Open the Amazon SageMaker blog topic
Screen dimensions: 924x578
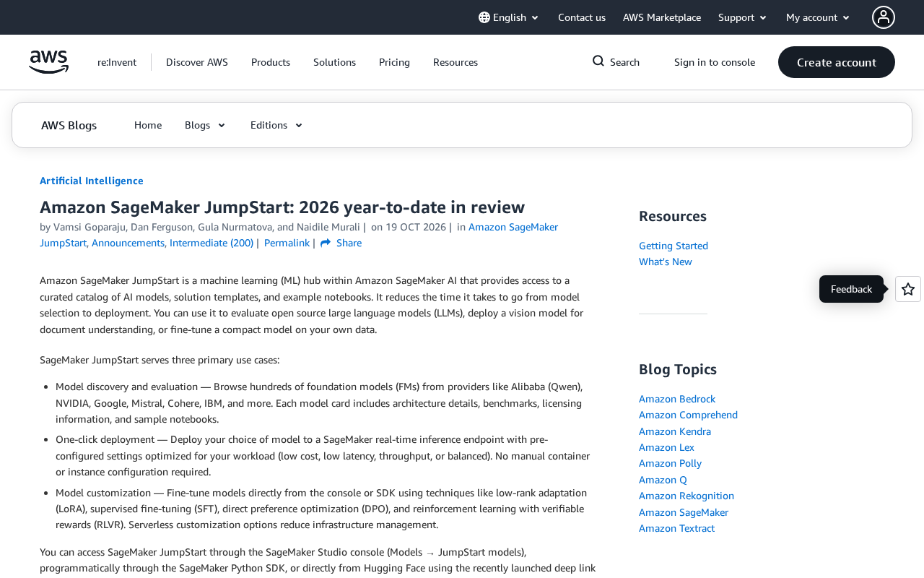(x=684, y=512)
